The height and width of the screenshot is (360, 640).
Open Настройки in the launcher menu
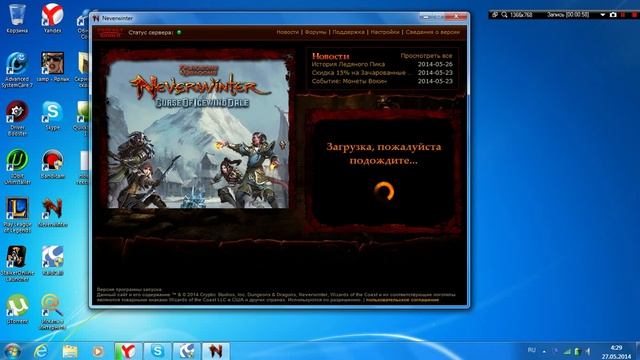(x=385, y=32)
